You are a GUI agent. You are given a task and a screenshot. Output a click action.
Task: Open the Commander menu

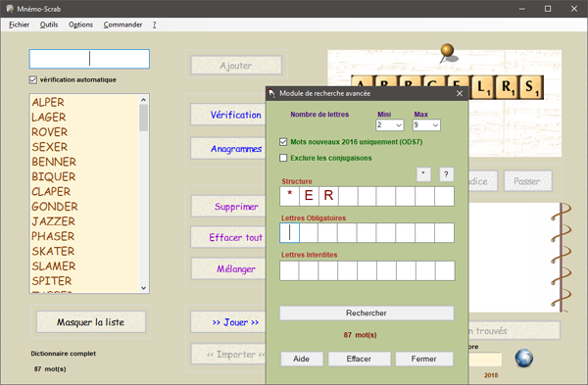coord(123,24)
